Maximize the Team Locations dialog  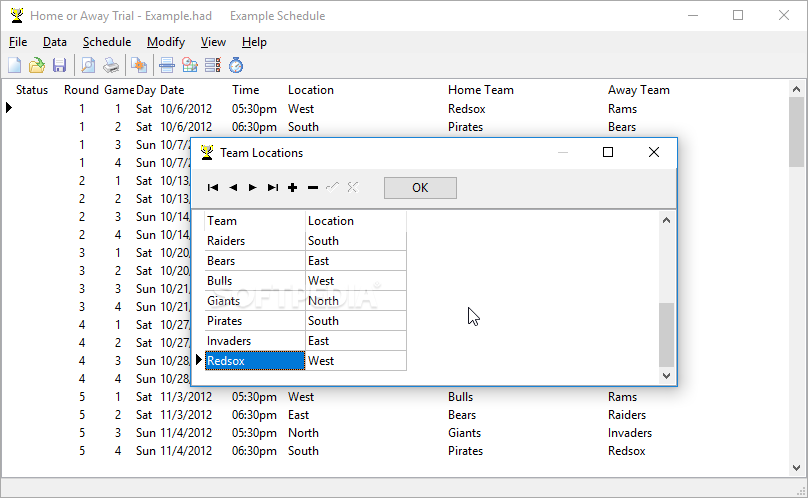tap(608, 152)
